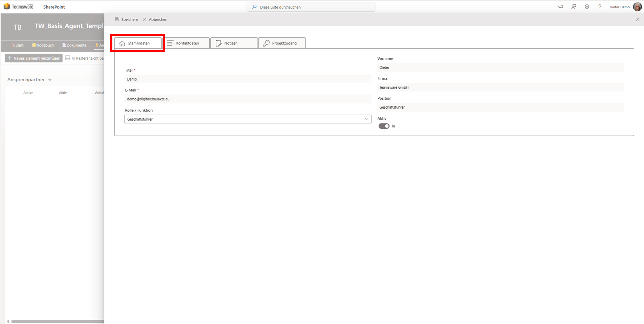Open the help question mark icon
The height and width of the screenshot is (324, 644).
(600, 7)
